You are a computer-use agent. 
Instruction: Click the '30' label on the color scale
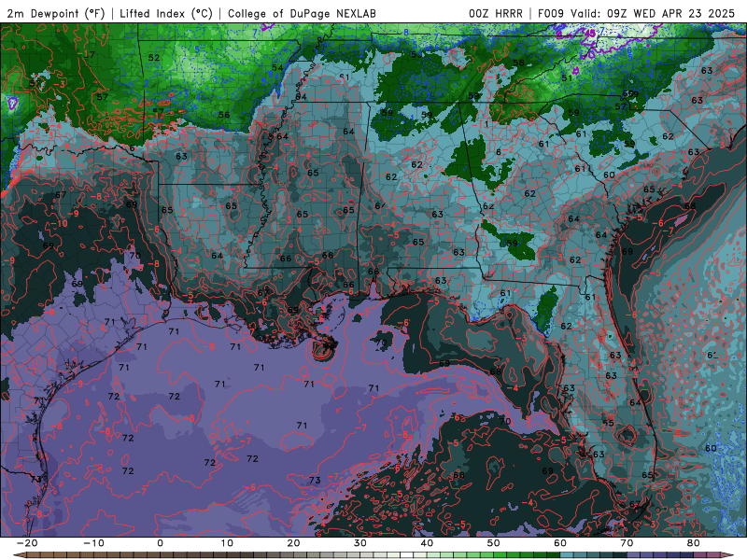(360, 543)
